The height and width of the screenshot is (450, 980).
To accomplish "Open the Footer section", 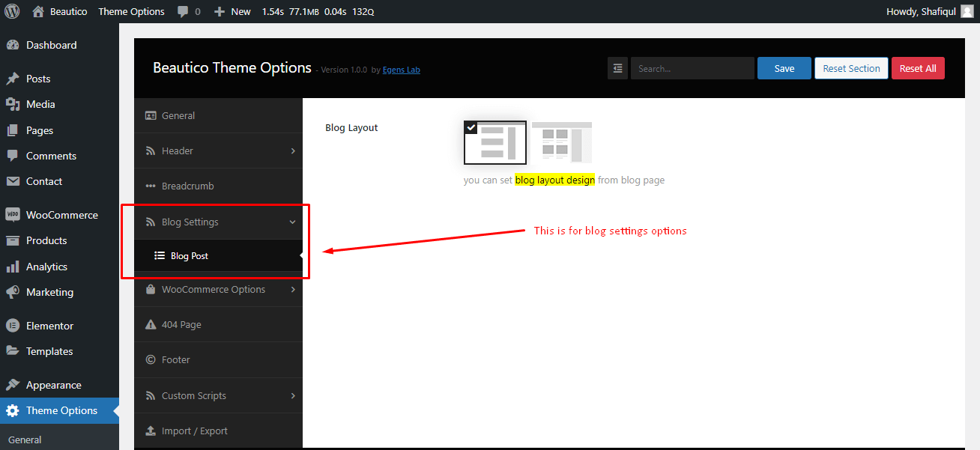I will pos(218,359).
